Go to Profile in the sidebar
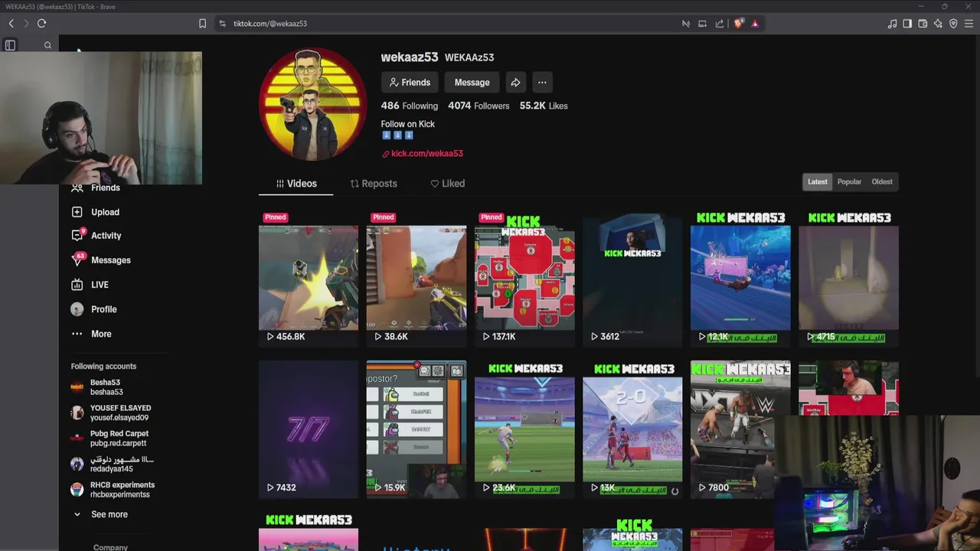This screenshot has height=551, width=980. click(103, 309)
